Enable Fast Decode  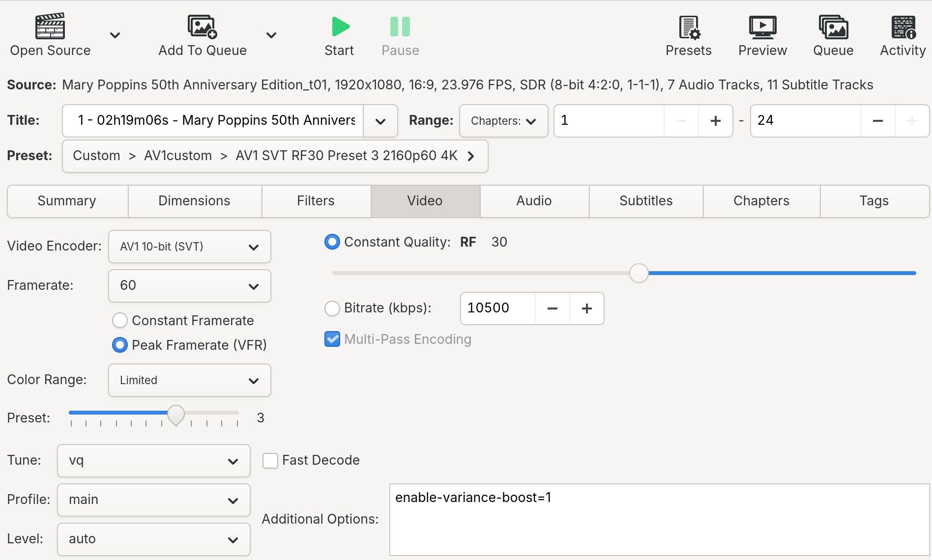[270, 460]
